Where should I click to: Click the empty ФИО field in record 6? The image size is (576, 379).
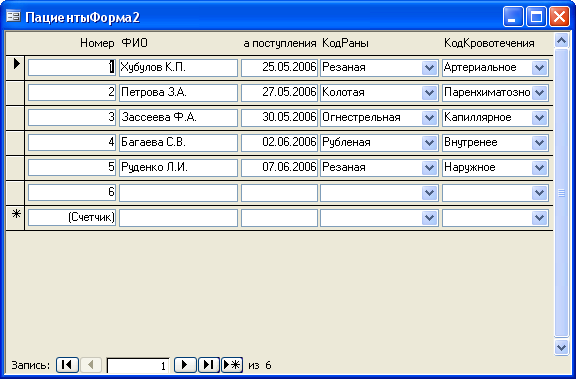(178, 193)
